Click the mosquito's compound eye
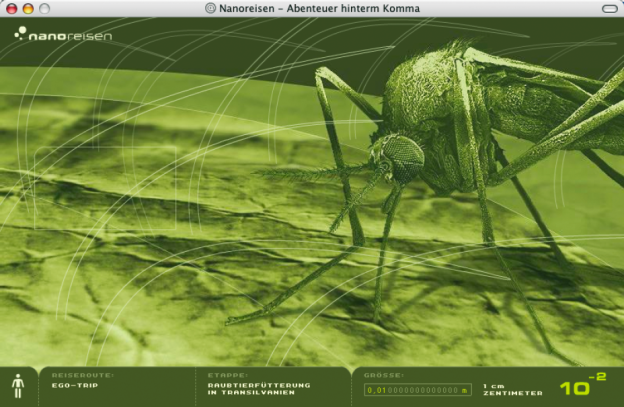624x407 pixels. [x=406, y=154]
